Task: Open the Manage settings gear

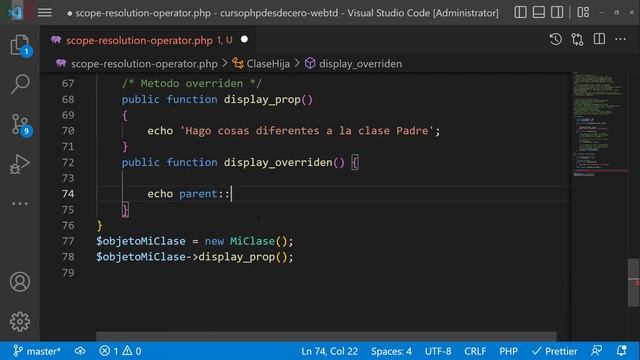Action: (20, 322)
